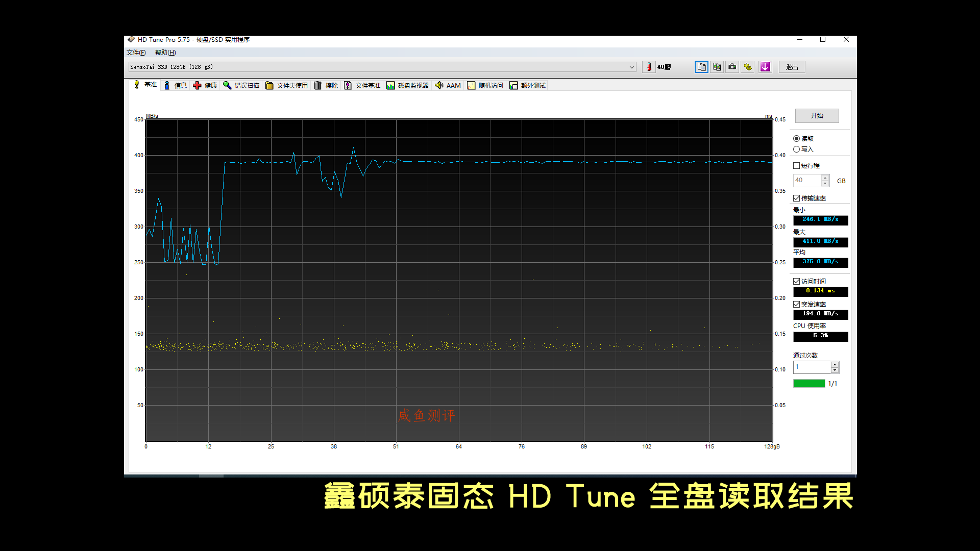Viewport: 980px width, 551px height.
Task: Switch to the 健康 health tab
Action: tap(205, 85)
